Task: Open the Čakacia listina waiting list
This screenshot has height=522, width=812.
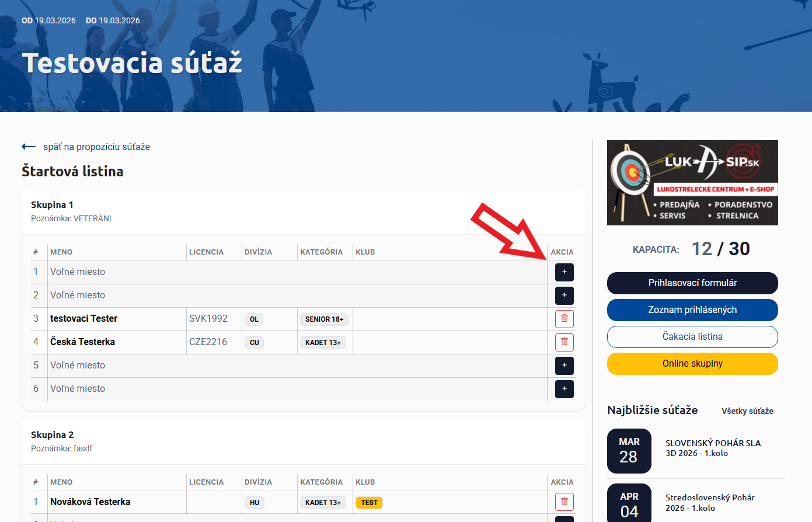Action: pos(692,337)
